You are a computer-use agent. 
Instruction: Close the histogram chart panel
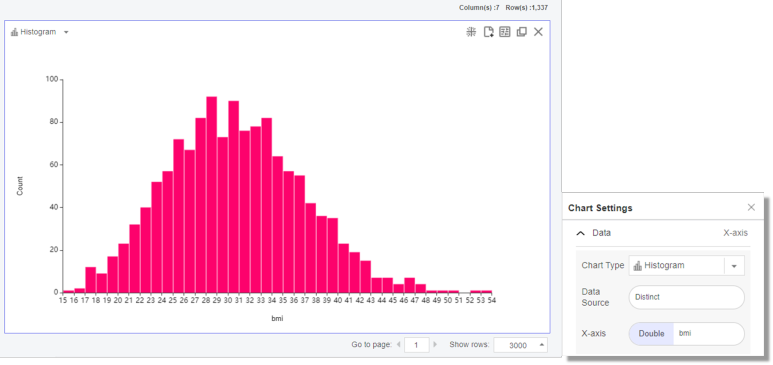538,32
